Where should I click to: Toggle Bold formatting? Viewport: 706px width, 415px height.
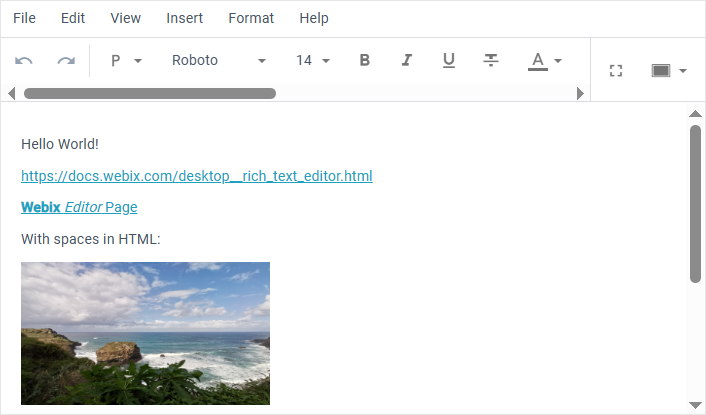(x=365, y=60)
